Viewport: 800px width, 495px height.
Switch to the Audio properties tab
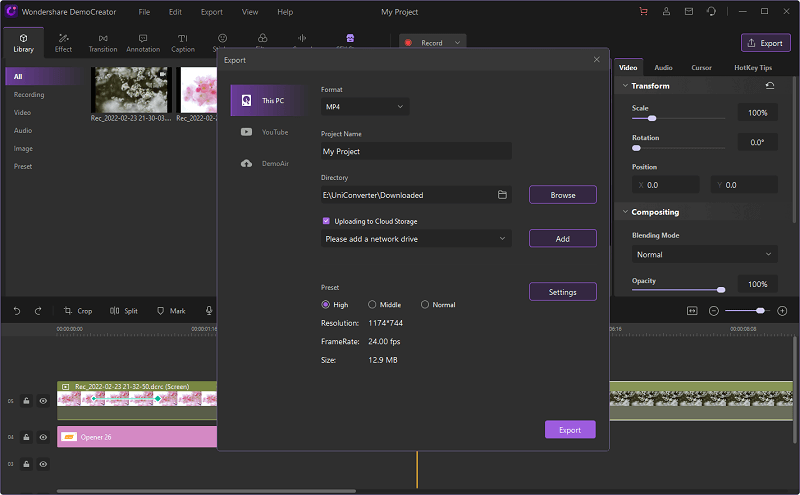(663, 67)
